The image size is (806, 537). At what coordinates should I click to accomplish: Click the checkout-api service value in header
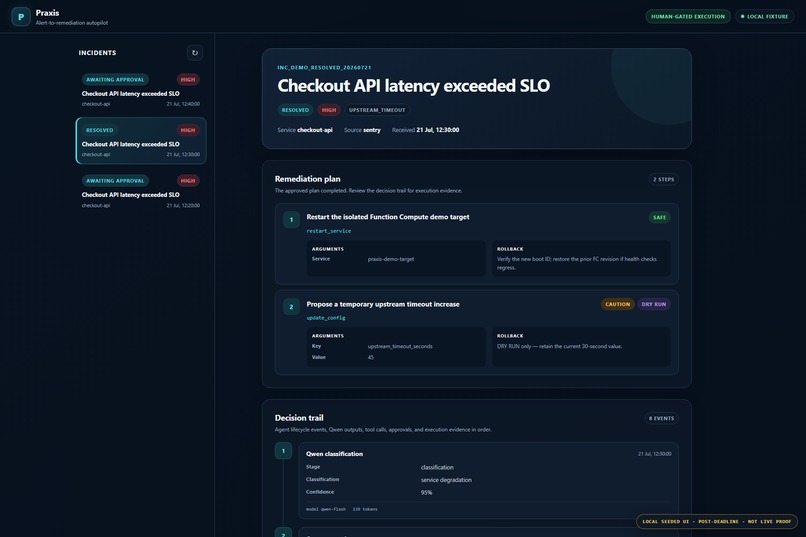point(315,130)
